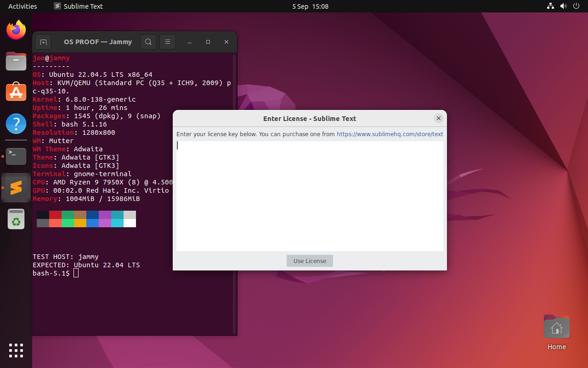Open the Sublime Text app menu
Screen dimensions: 588x368
point(78,6)
